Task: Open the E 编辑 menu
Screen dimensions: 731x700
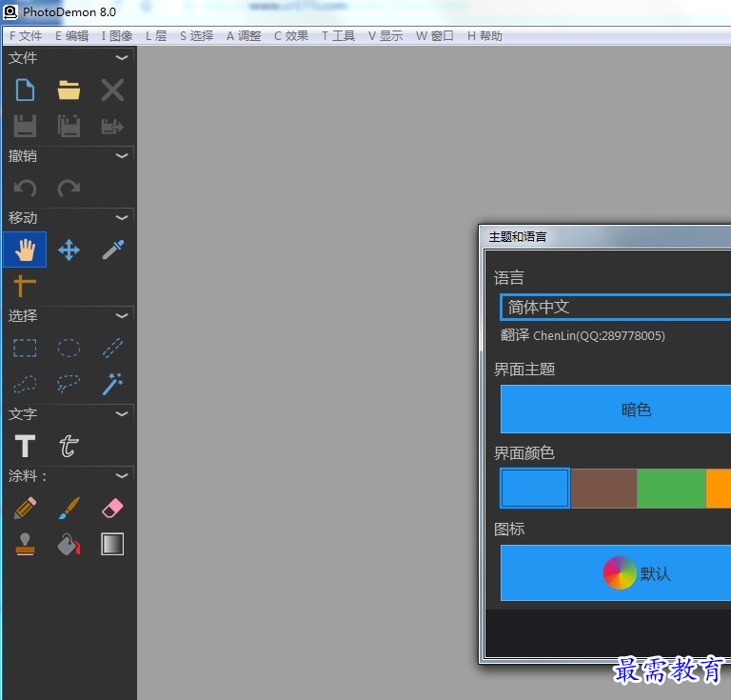Action: pos(71,36)
